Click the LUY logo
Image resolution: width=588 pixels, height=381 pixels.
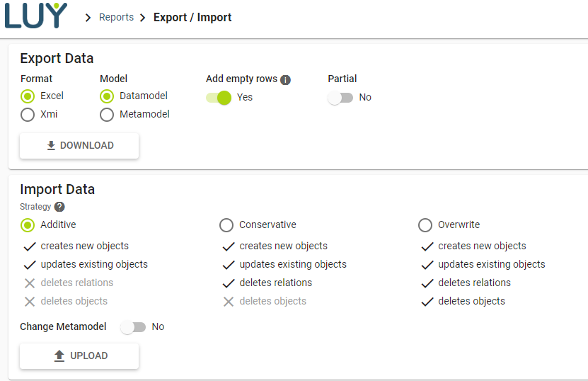pos(35,16)
